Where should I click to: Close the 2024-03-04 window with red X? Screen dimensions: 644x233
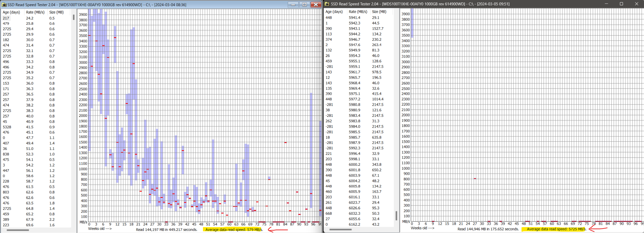pyautogui.click(x=316, y=4)
